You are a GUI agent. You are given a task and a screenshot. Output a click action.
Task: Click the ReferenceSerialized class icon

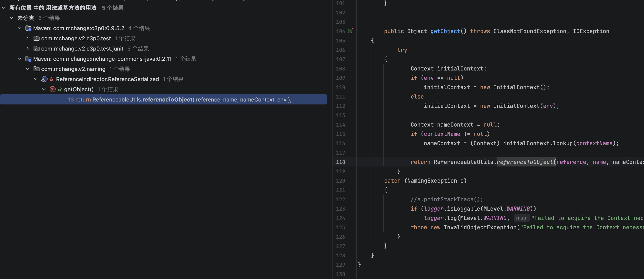coord(44,79)
